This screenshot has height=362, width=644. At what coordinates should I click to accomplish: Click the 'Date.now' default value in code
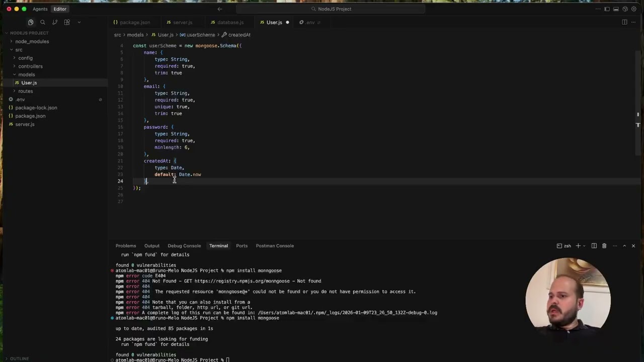coord(190,174)
